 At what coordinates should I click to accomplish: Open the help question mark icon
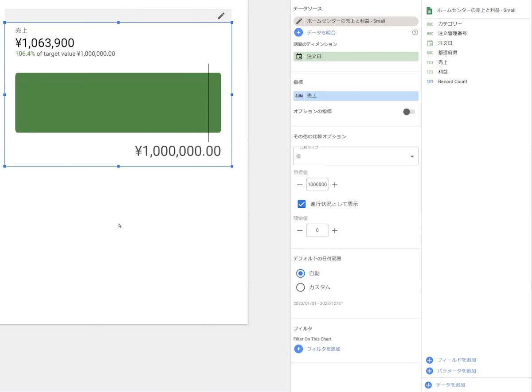coord(415,32)
